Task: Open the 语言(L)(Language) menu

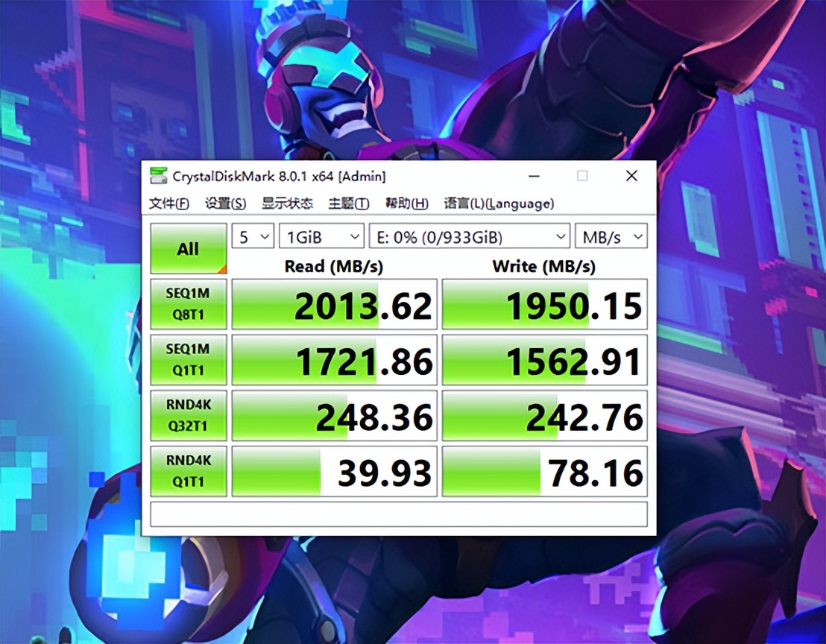Action: (499, 203)
